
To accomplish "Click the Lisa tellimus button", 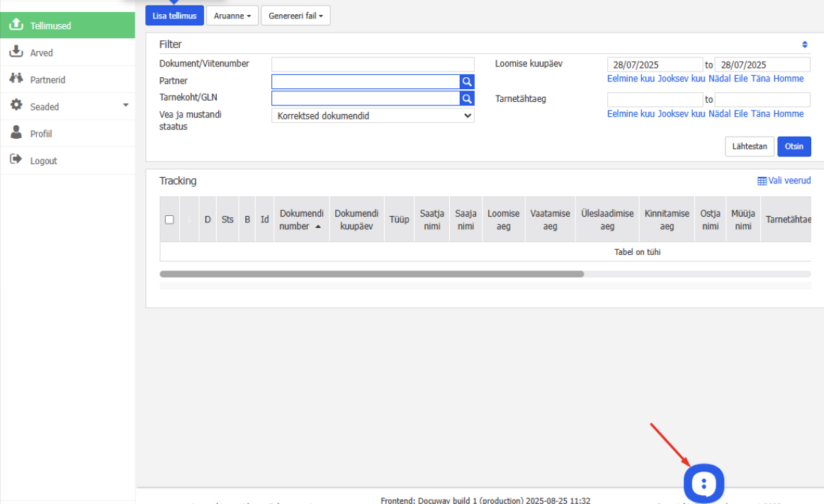I will tap(174, 16).
